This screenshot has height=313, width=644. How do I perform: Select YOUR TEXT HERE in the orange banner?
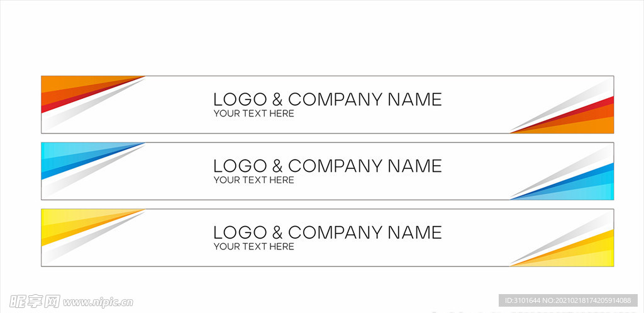tap(254, 113)
